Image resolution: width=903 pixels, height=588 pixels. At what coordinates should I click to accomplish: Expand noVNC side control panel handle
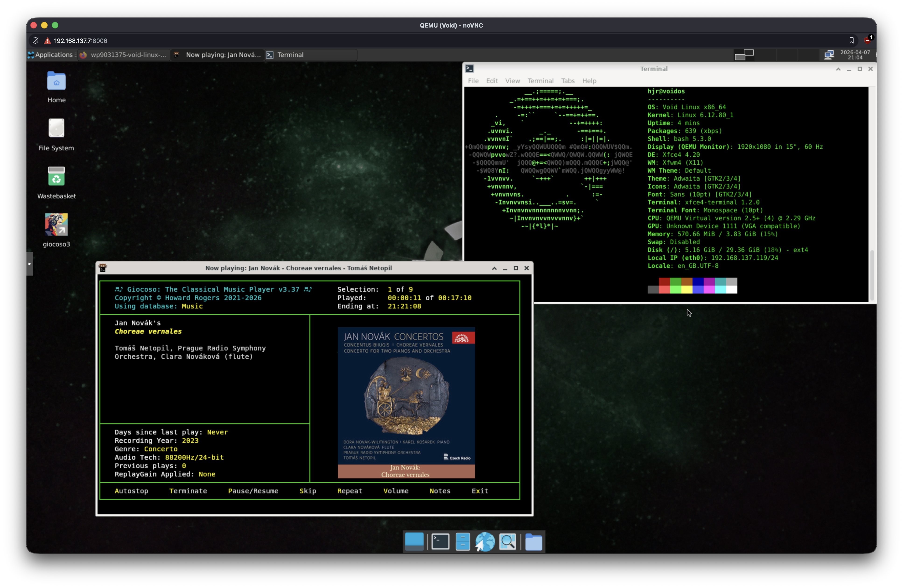30,264
